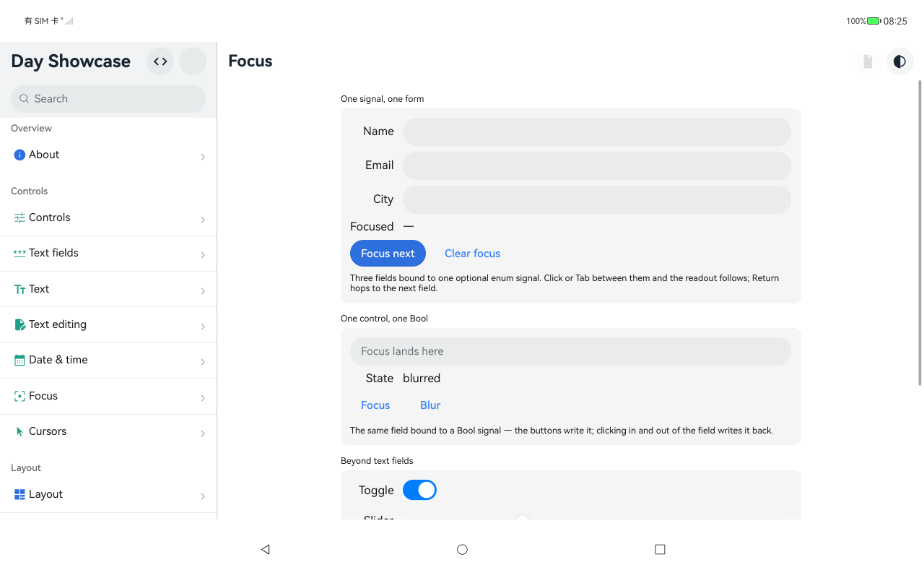
Task: Click the focus brackets icon in sidebar
Action: [x=19, y=396]
